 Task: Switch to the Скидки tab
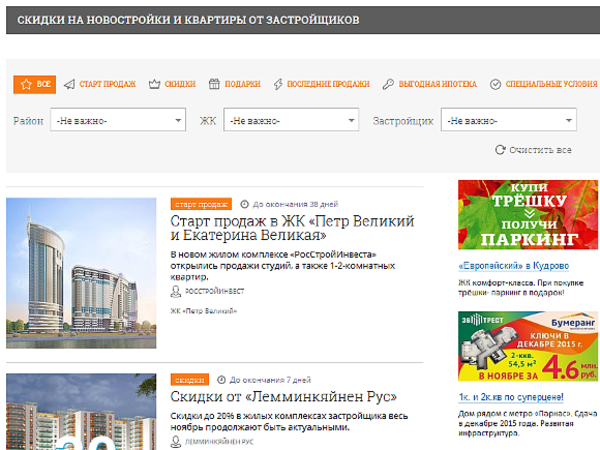point(172,84)
